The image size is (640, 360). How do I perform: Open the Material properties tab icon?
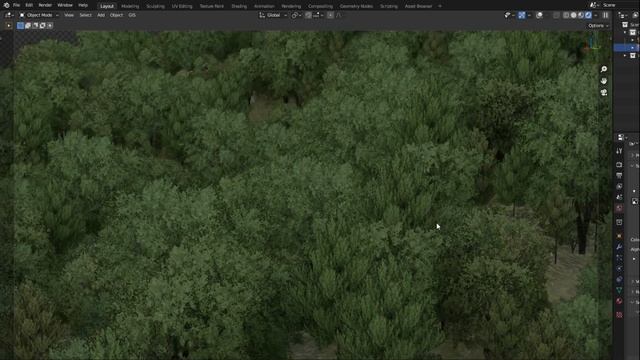click(619, 301)
